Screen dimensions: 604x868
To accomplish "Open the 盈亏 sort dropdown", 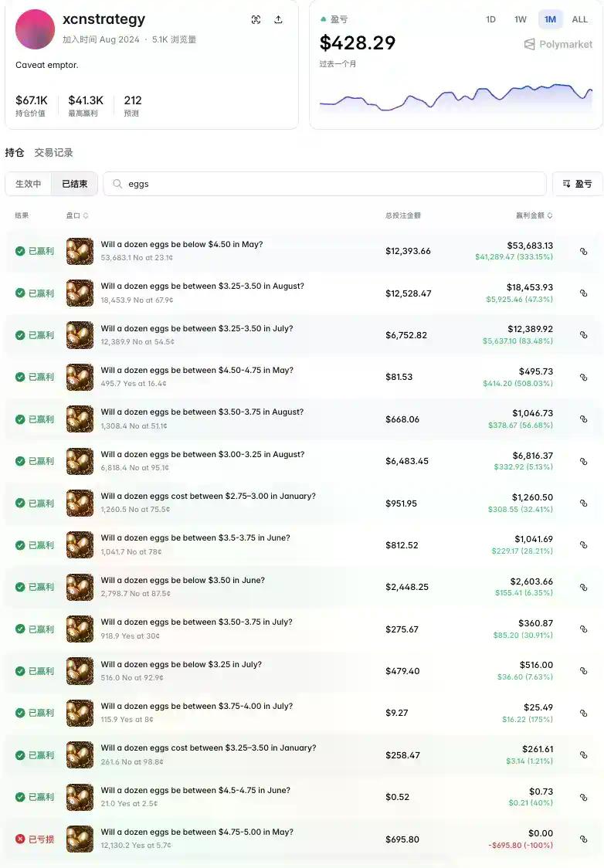I will 578,184.
